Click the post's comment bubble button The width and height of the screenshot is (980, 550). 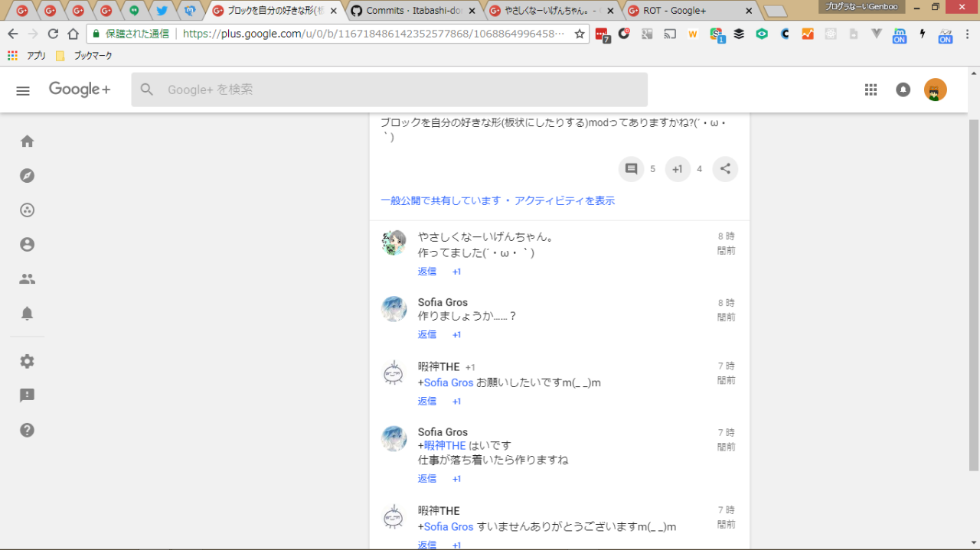632,169
